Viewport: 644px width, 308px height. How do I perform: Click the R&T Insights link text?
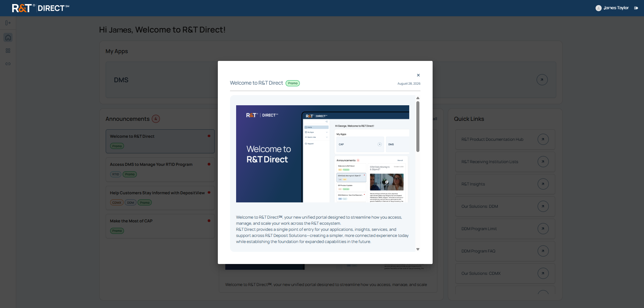click(x=473, y=184)
